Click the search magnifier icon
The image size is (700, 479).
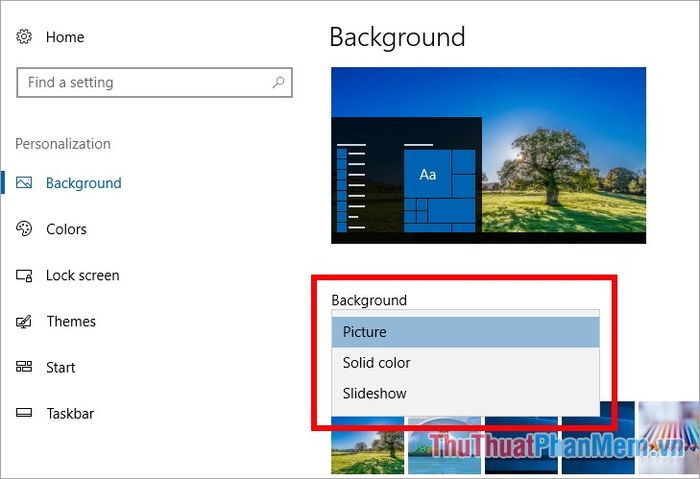pos(279,82)
